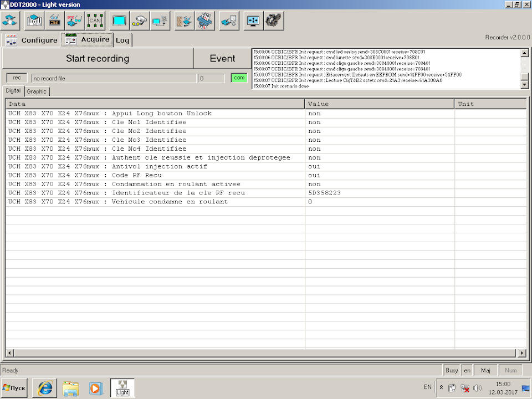
Task: Click the green com indicator
Action: [x=239, y=78]
